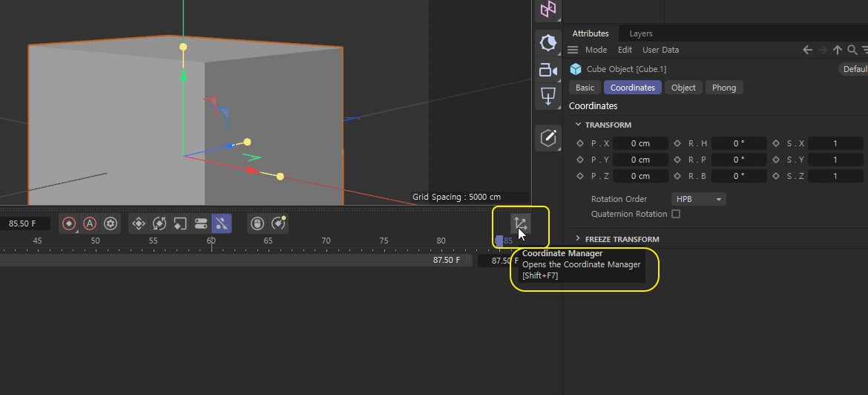The image size is (868, 395).
Task: Click the P . Y value field
Action: pyautogui.click(x=640, y=160)
